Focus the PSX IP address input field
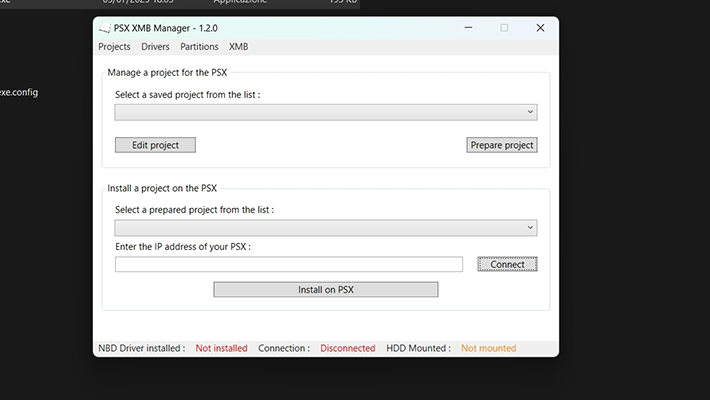The height and width of the screenshot is (400, 710). (288, 264)
